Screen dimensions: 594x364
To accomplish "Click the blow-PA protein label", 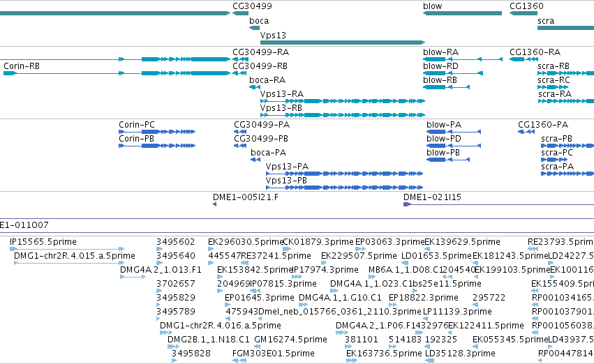I will point(444,125).
